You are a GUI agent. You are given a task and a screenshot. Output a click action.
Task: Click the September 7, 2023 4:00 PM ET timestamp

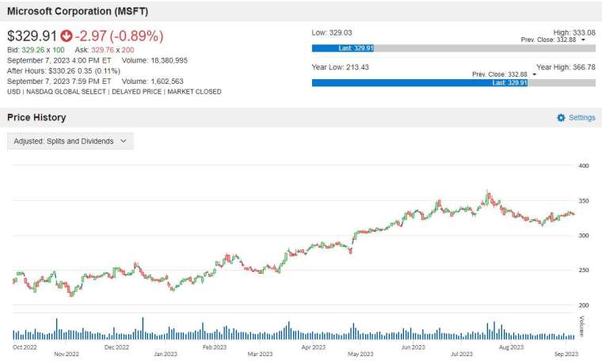click(x=59, y=61)
